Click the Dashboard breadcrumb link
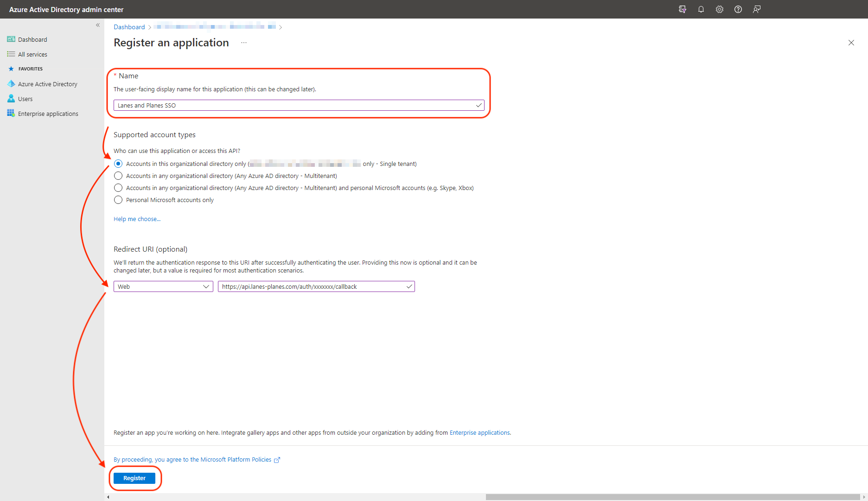 [x=129, y=27]
